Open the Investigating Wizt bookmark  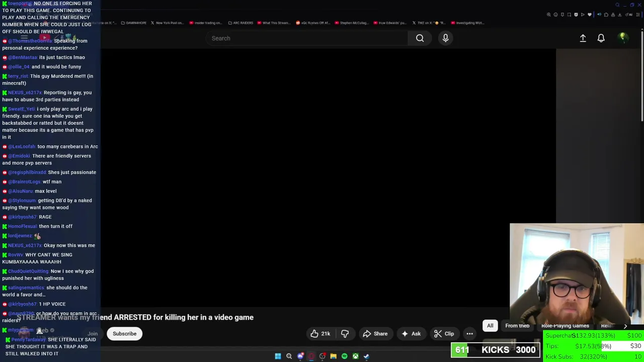coord(467,23)
